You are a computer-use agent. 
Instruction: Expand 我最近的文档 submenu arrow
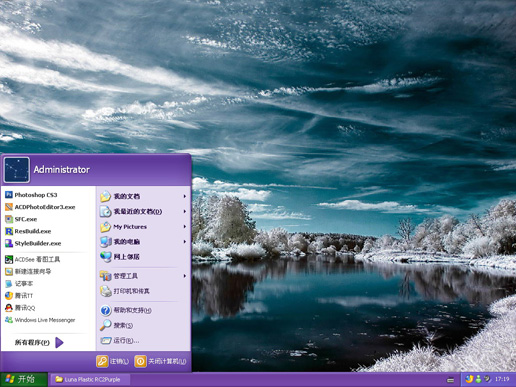[184, 211]
